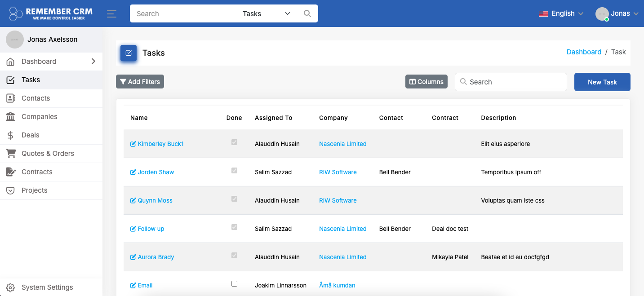Open the Nascenia Limited company link
Image resolution: width=644 pixels, height=296 pixels.
[342, 144]
